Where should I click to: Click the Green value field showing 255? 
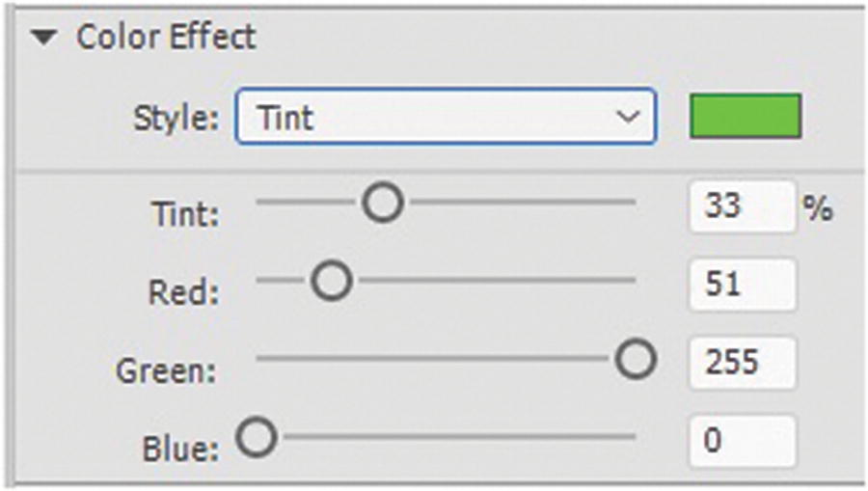(741, 363)
